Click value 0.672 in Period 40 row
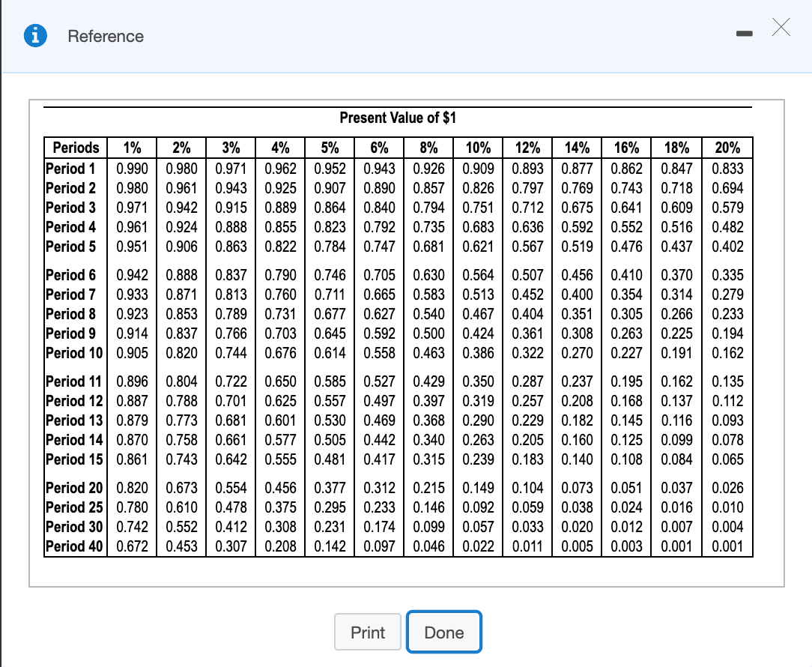This screenshot has width=812, height=667. [132, 546]
